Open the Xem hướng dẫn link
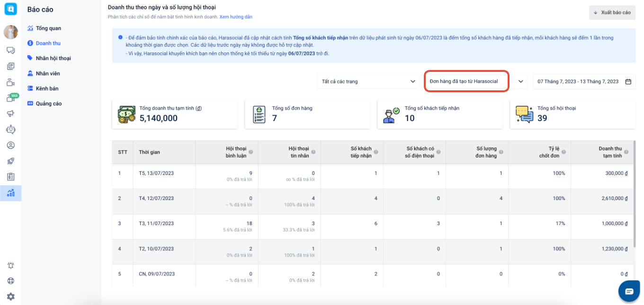 click(236, 17)
